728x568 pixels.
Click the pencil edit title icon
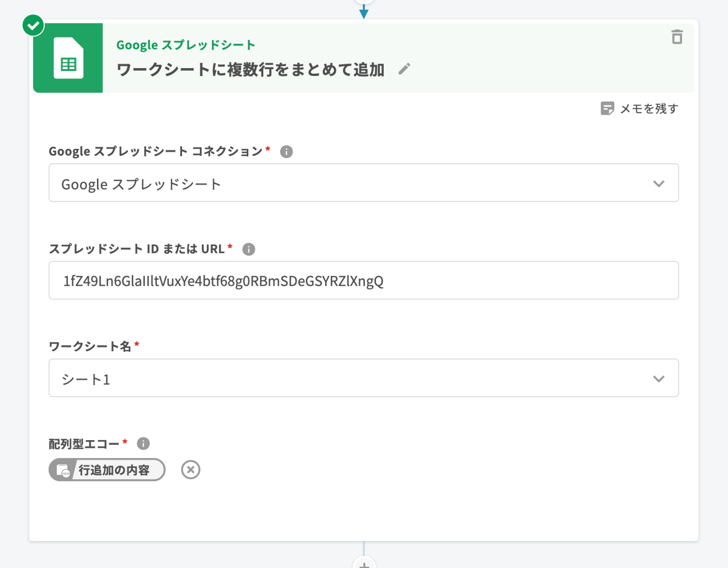point(404,69)
